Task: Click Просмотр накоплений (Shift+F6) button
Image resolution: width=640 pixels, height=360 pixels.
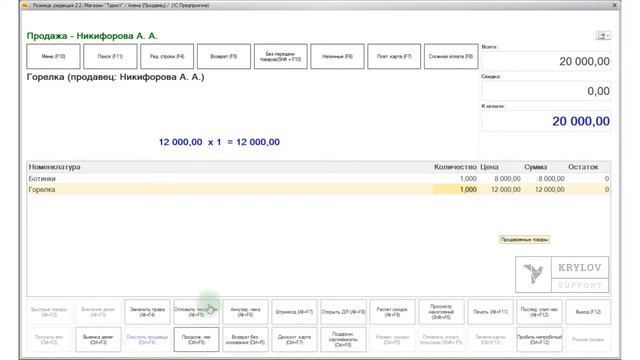Action: pos(441,312)
